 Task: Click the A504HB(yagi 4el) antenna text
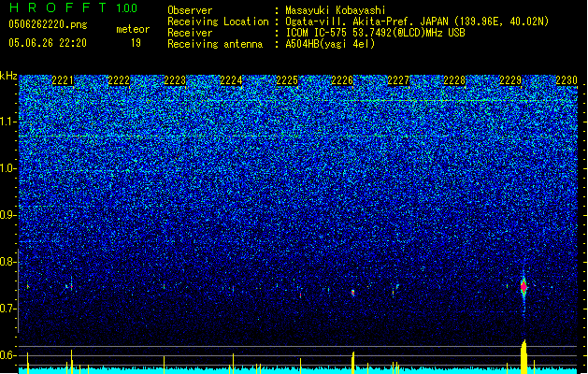(330, 44)
